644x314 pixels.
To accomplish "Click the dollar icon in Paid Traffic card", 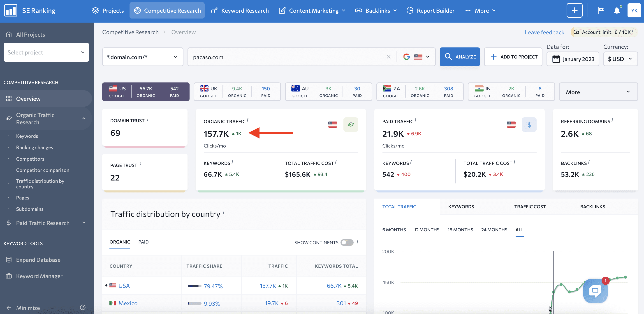I will [x=529, y=125].
